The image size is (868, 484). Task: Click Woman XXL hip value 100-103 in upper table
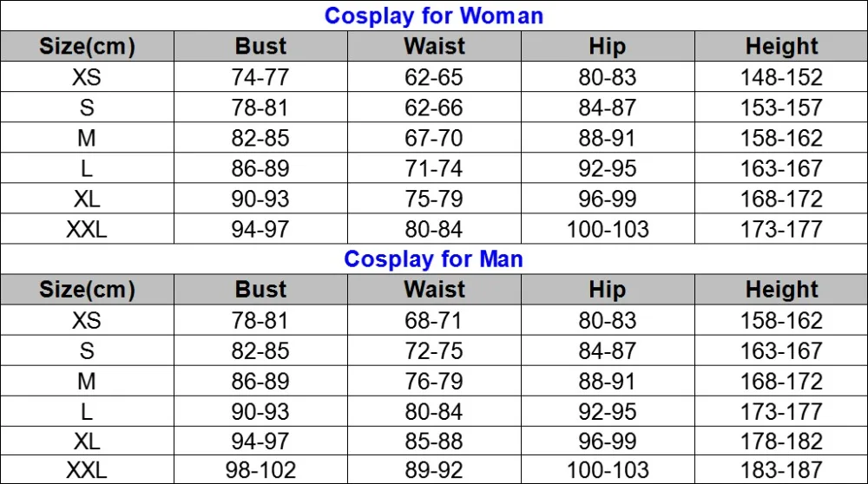[608, 229]
